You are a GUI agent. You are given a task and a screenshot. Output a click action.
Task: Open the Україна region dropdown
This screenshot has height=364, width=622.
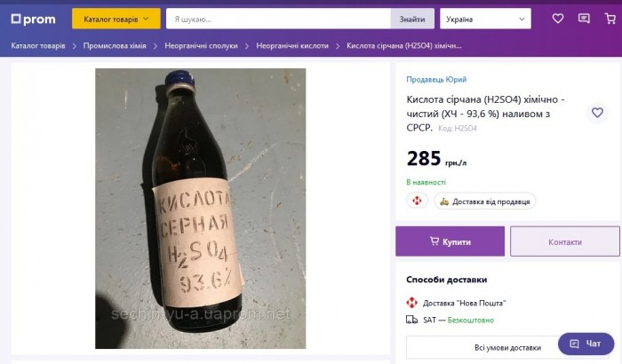[x=484, y=19]
